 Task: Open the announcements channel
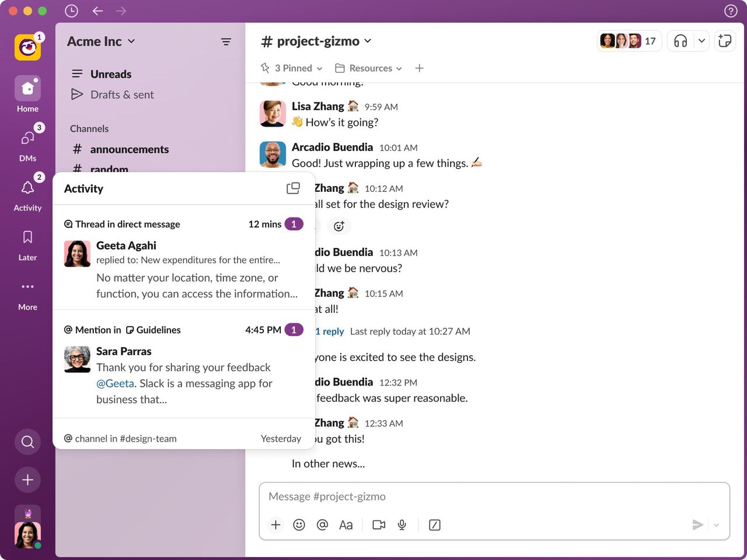tap(129, 149)
